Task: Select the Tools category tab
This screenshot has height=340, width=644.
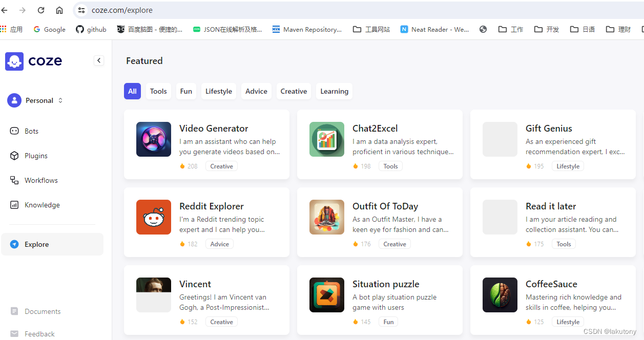Action: [158, 91]
